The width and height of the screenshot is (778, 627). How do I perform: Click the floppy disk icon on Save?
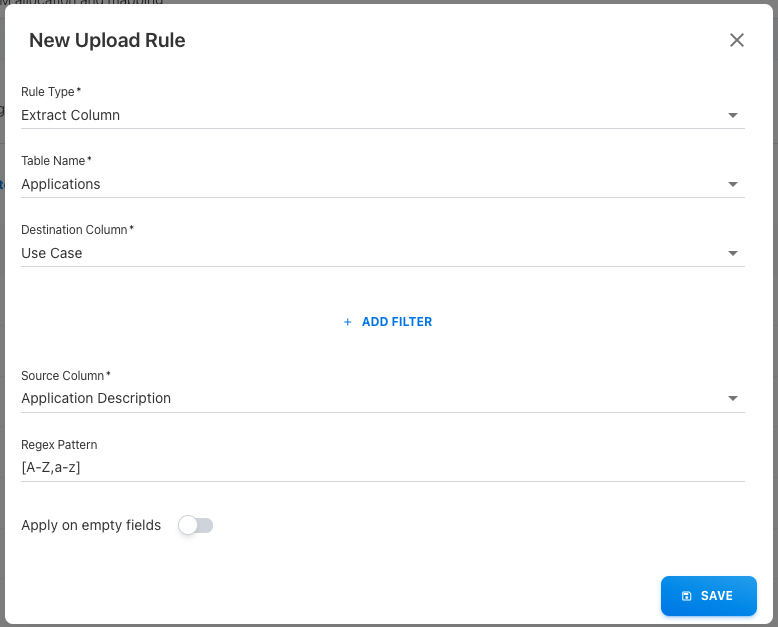click(x=686, y=596)
